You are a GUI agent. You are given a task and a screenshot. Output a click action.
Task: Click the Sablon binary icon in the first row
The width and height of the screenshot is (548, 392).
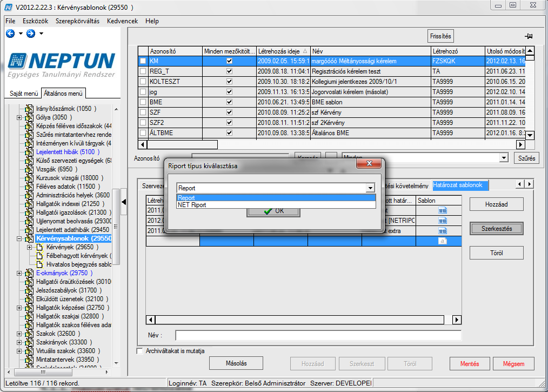(443, 210)
